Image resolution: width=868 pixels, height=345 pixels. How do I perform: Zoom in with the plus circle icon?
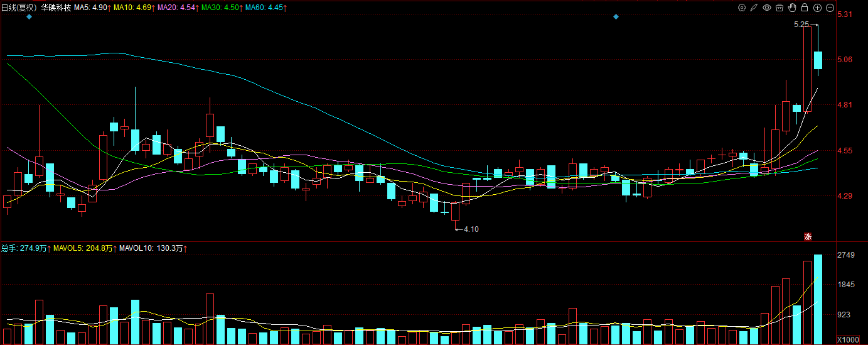[817, 8]
